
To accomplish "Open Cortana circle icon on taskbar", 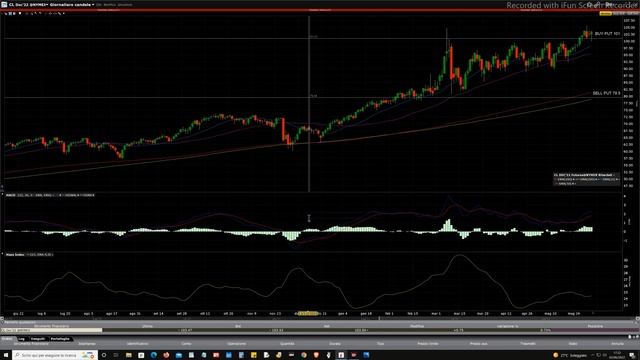I will coord(104,355).
